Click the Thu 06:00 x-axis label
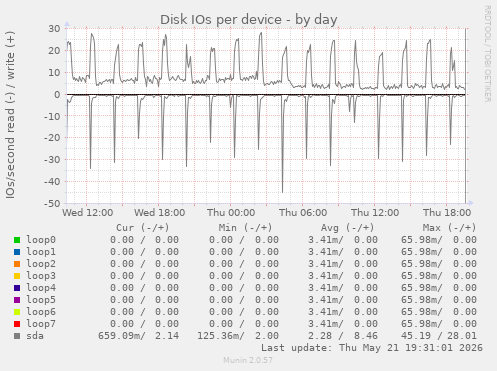The width and height of the screenshot is (497, 371). click(x=303, y=213)
